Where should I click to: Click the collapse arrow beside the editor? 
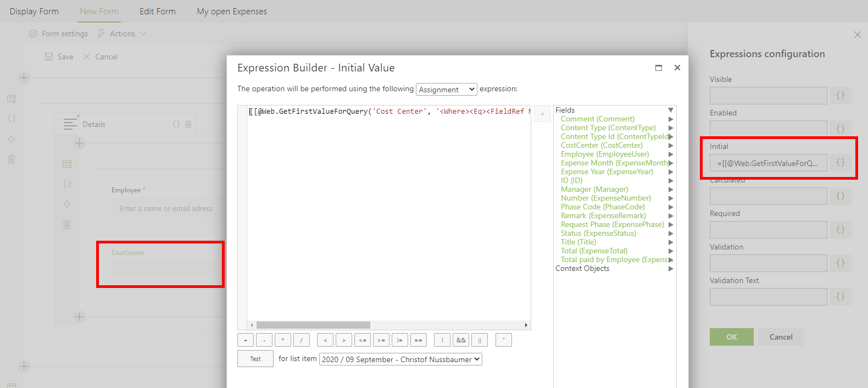[x=542, y=114]
